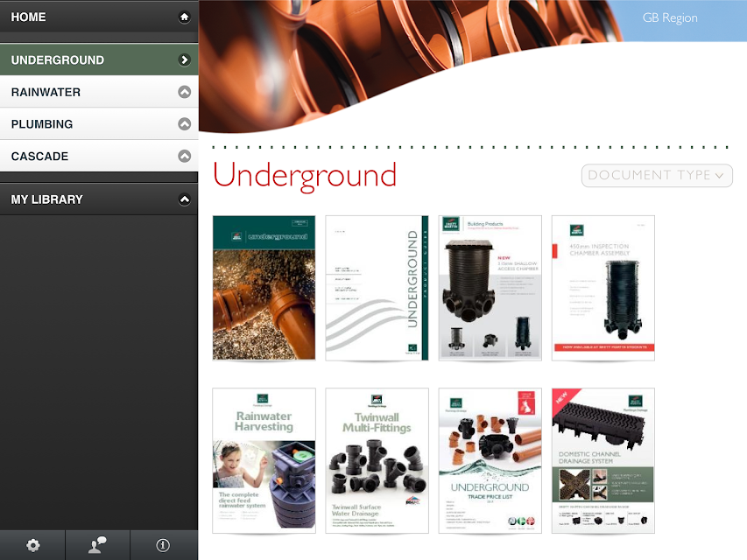
Task: Open the Underground brochure with the orange pipes cover
Action: pos(264,288)
